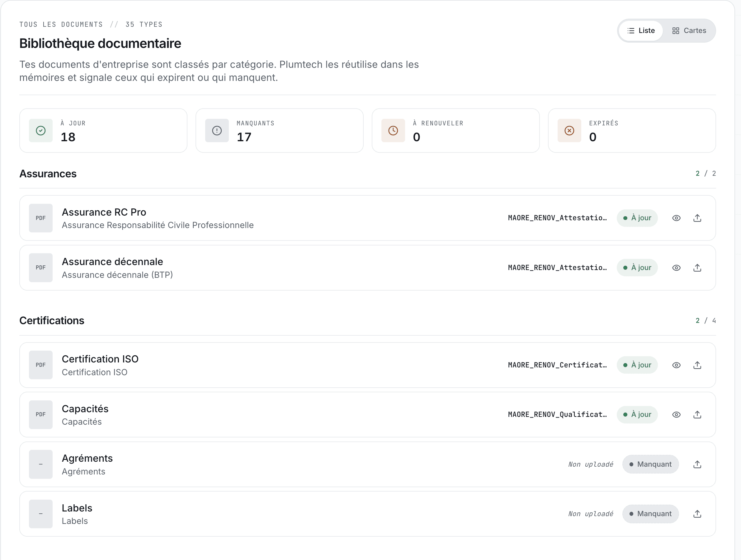Click the À jour status of Capacités

(637, 414)
